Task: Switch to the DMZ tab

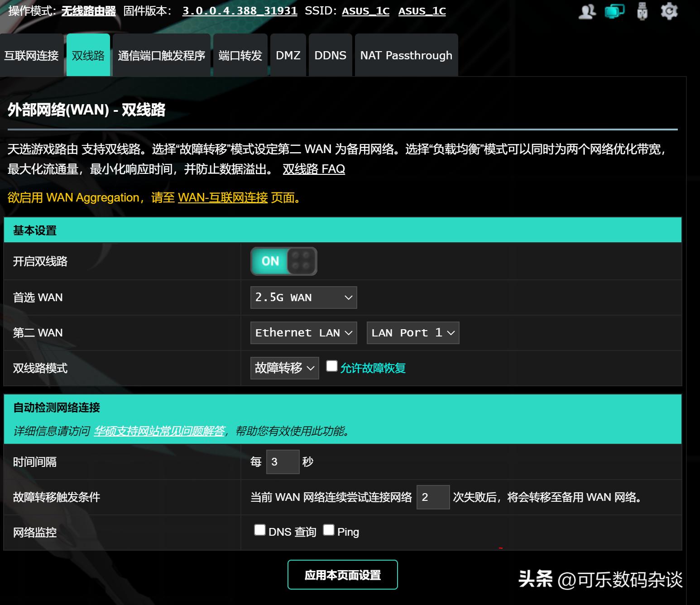Action: tap(288, 55)
